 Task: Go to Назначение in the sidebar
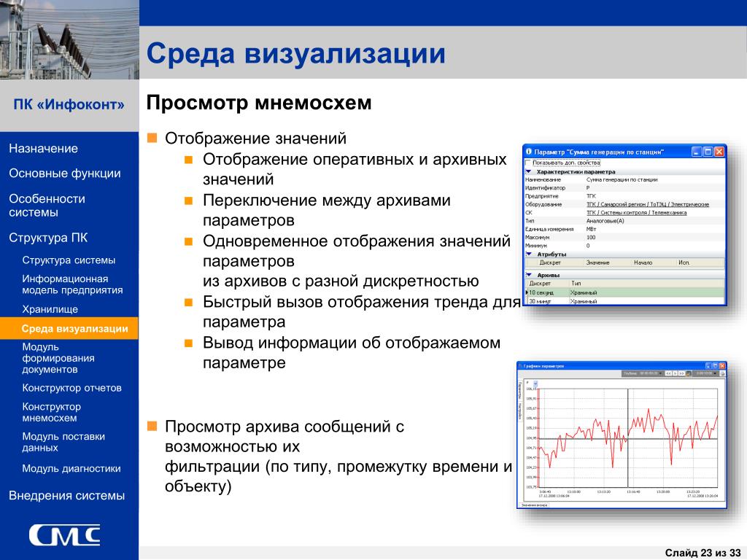(43, 149)
